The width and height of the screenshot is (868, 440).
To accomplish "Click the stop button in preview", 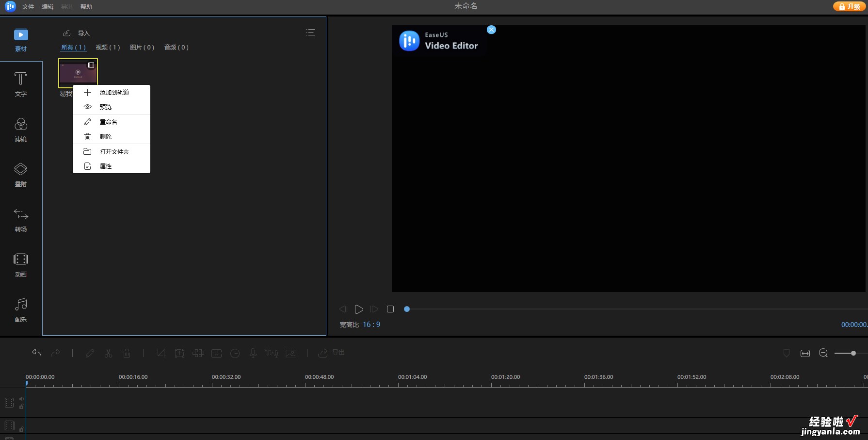I will (390, 309).
